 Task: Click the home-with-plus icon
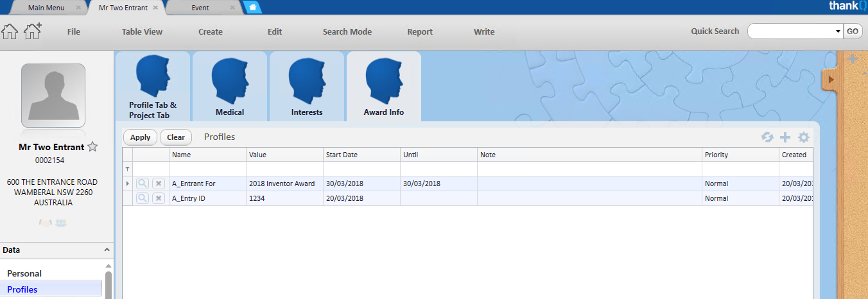point(33,31)
